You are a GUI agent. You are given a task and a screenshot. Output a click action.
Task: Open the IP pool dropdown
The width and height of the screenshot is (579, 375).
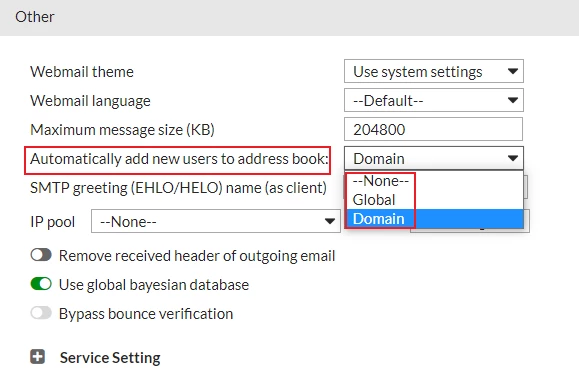(x=216, y=221)
